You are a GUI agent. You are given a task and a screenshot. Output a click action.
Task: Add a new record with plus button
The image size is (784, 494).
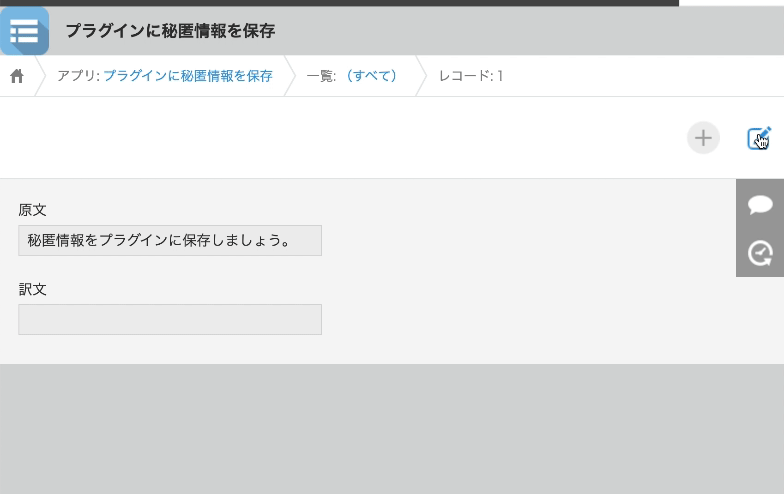coord(703,138)
